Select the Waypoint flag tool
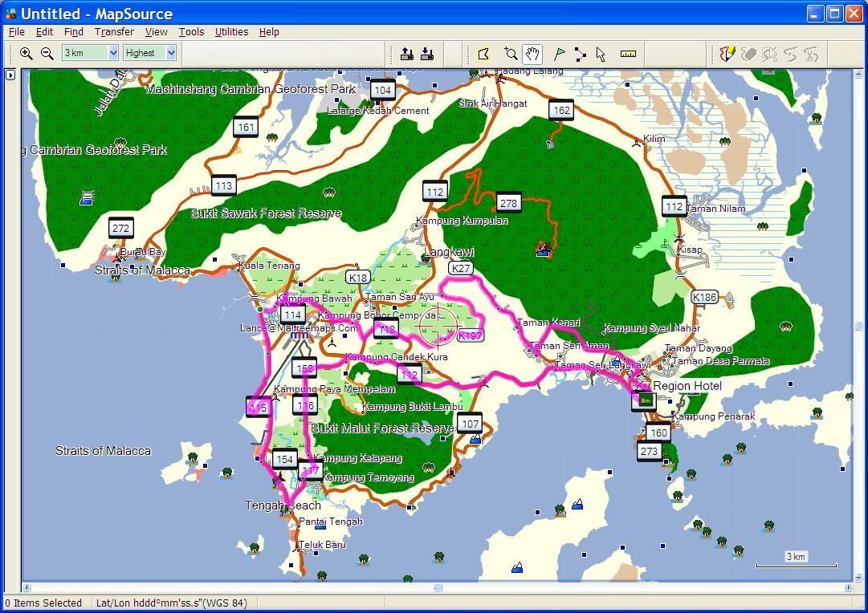Image resolution: width=868 pixels, height=613 pixels. tap(559, 54)
